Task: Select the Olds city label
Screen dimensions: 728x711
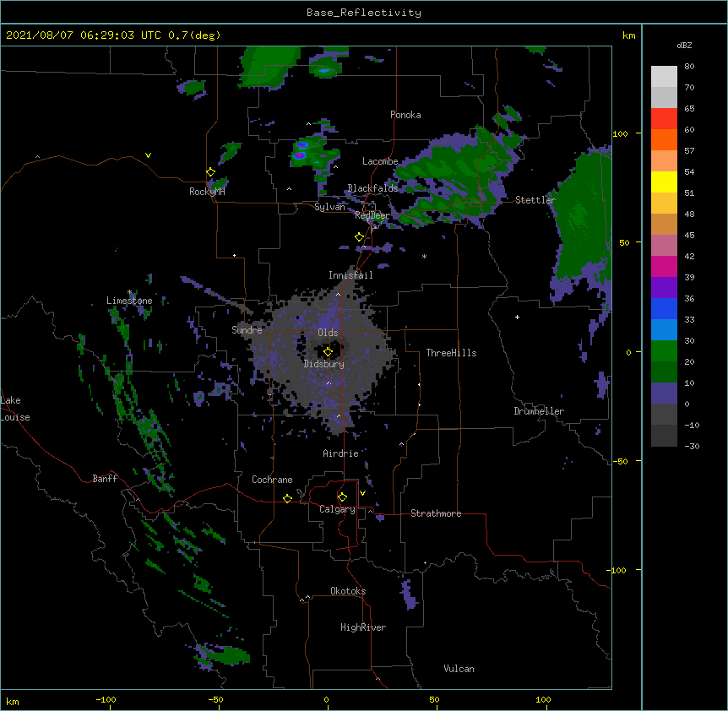Action: [328, 333]
